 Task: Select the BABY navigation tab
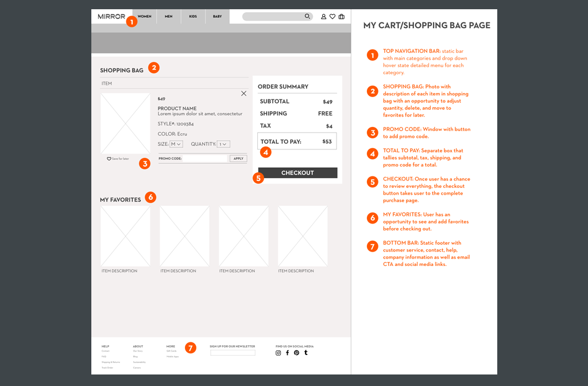[x=218, y=17]
